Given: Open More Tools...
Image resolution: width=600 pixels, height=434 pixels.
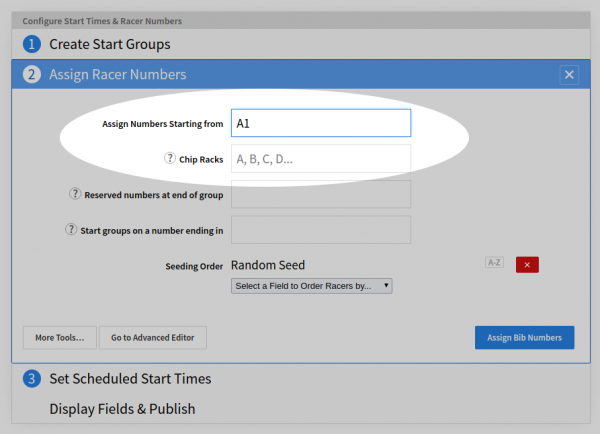Looking at the screenshot, I should [x=60, y=338].
